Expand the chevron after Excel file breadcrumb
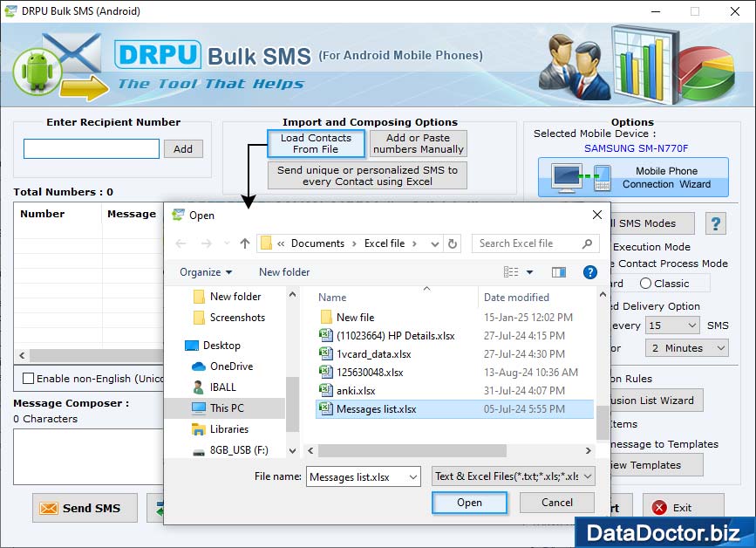 414,243
